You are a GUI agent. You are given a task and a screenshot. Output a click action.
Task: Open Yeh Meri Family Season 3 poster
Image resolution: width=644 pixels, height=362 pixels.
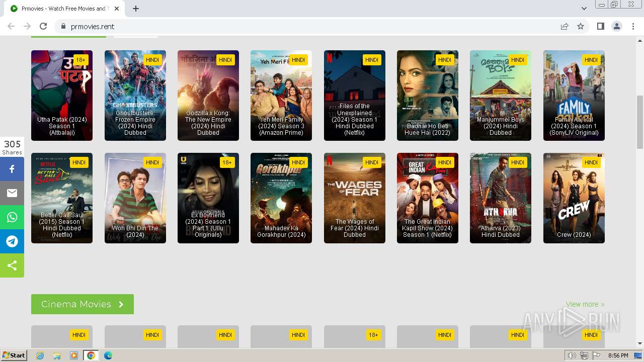point(281,96)
